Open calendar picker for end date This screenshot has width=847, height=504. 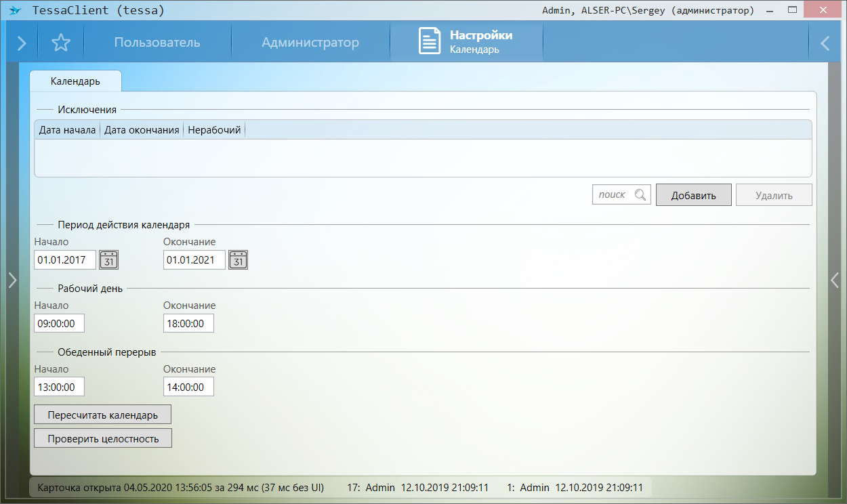tap(238, 259)
